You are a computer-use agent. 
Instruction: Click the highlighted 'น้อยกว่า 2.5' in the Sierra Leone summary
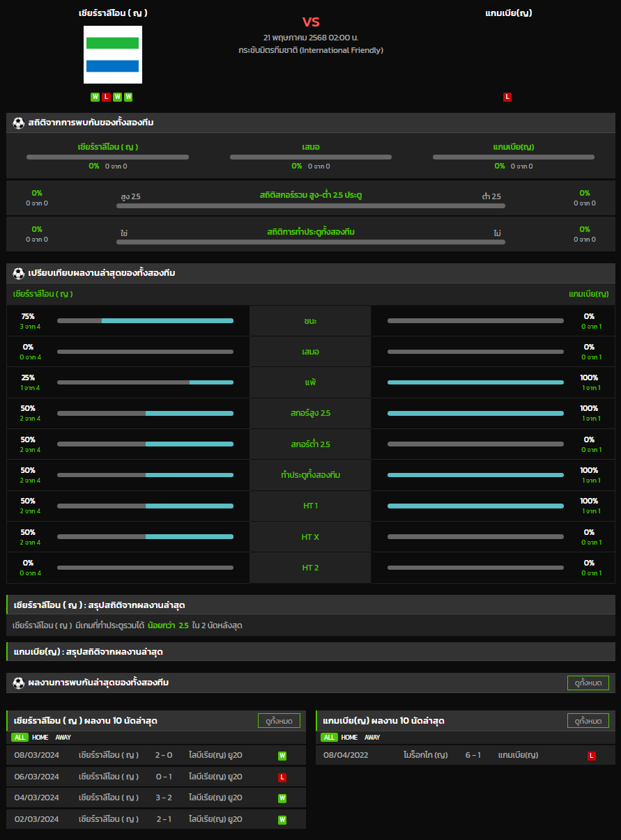click(x=168, y=625)
